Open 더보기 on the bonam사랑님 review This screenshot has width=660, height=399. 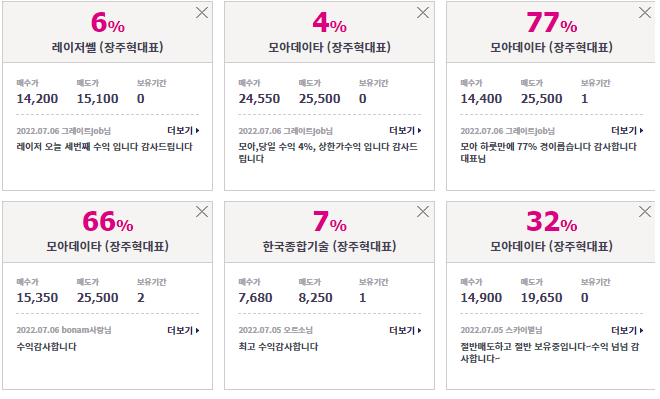click(x=183, y=330)
